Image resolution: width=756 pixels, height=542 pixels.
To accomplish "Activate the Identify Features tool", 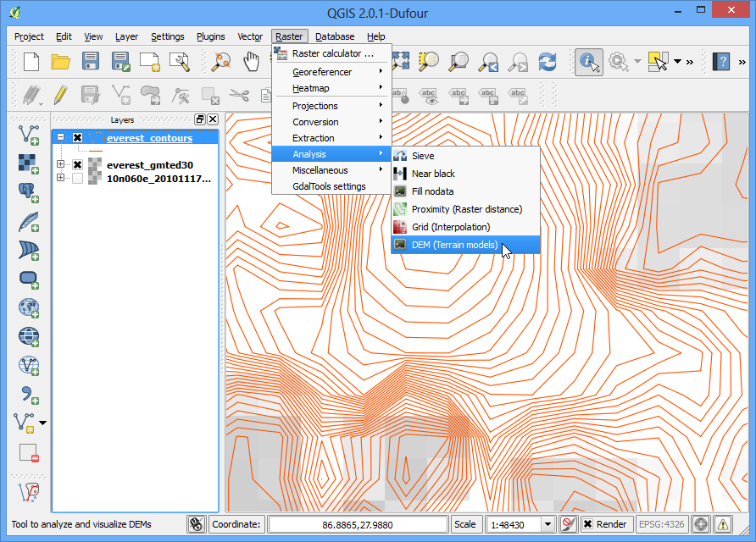I will tap(589, 62).
